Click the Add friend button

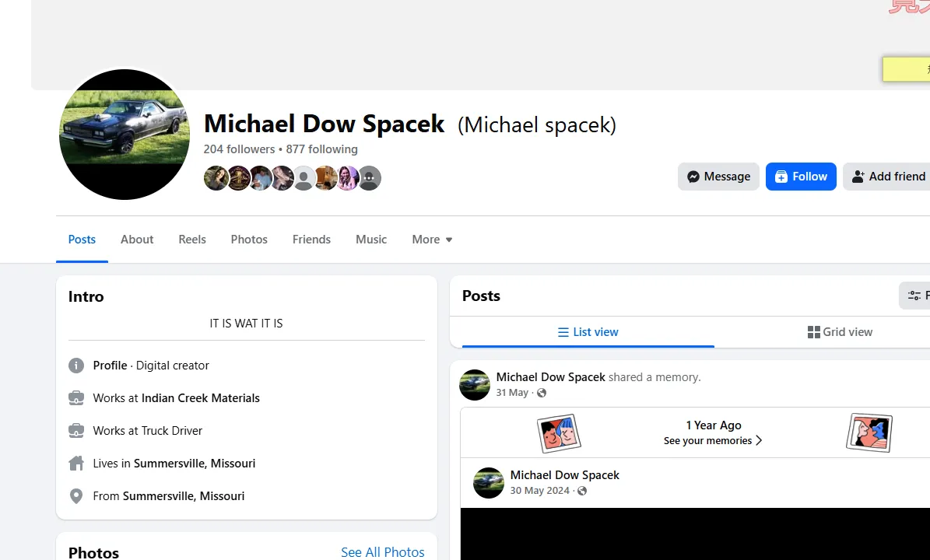(887, 177)
